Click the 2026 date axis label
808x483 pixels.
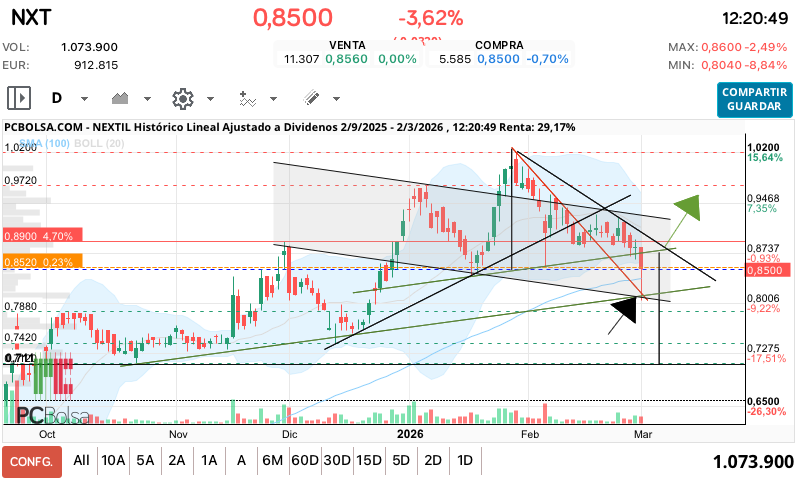[410, 434]
